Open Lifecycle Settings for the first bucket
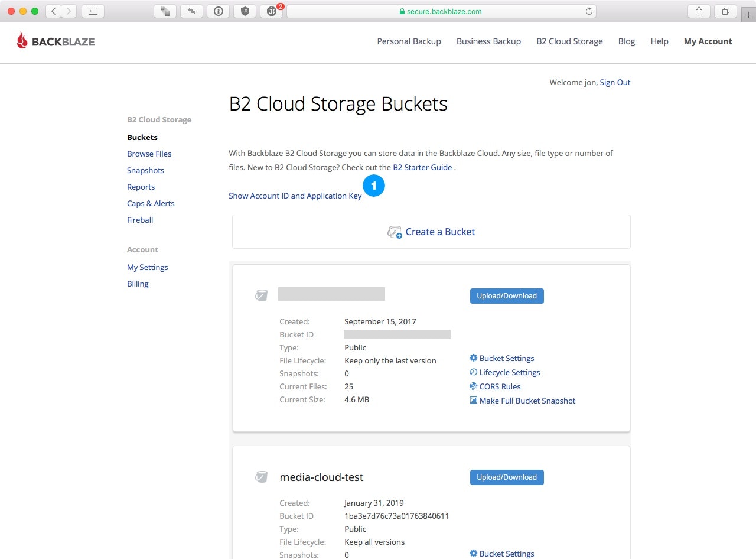The height and width of the screenshot is (559, 756). pyautogui.click(x=510, y=372)
